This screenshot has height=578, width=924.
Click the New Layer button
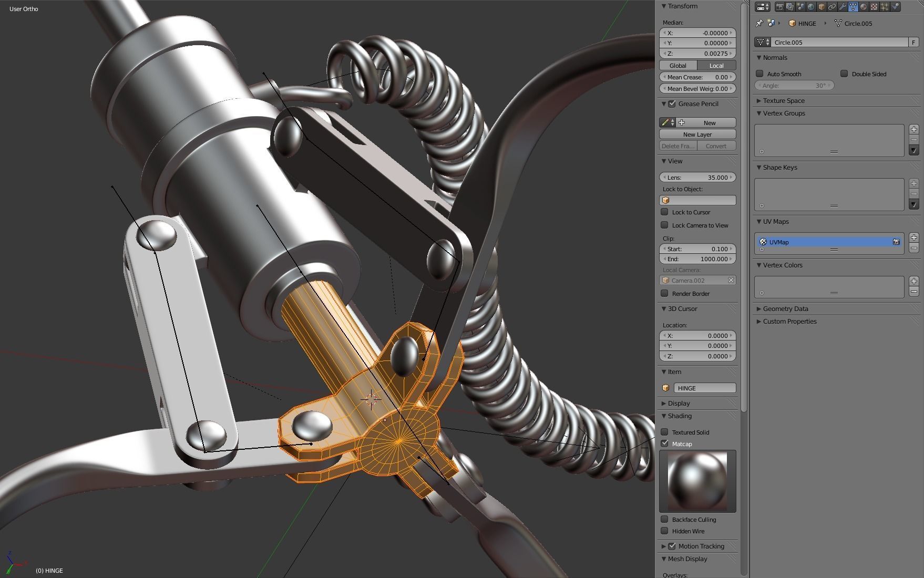pyautogui.click(x=697, y=134)
